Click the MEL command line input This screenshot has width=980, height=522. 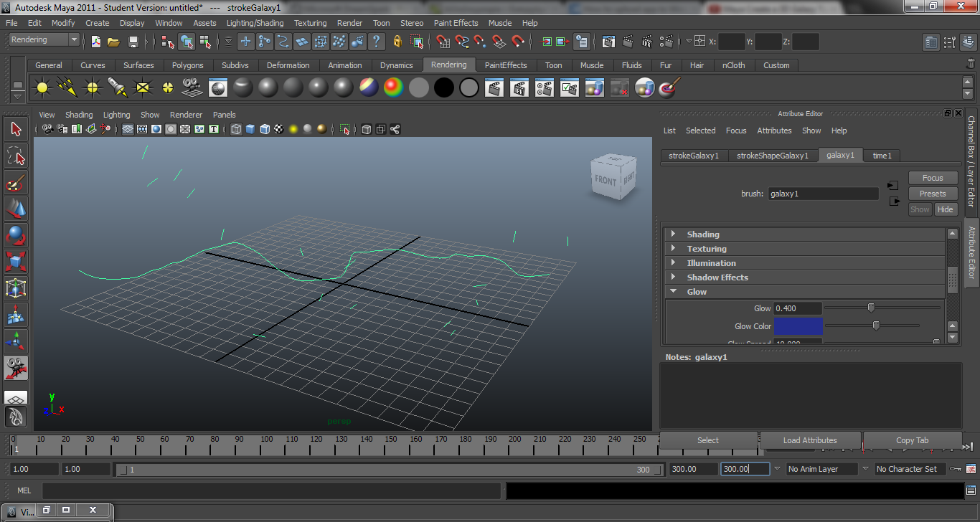pos(271,490)
